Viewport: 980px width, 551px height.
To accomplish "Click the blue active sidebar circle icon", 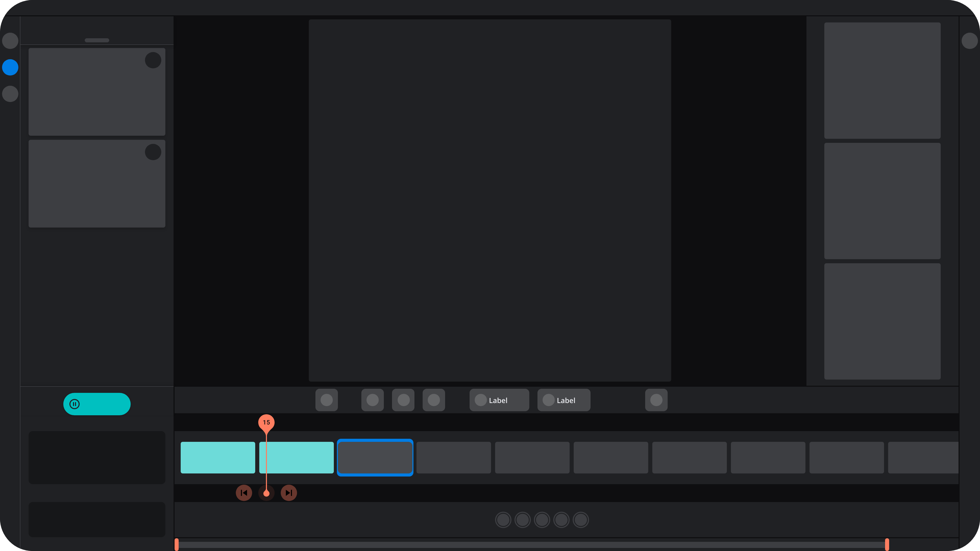I will click(10, 67).
